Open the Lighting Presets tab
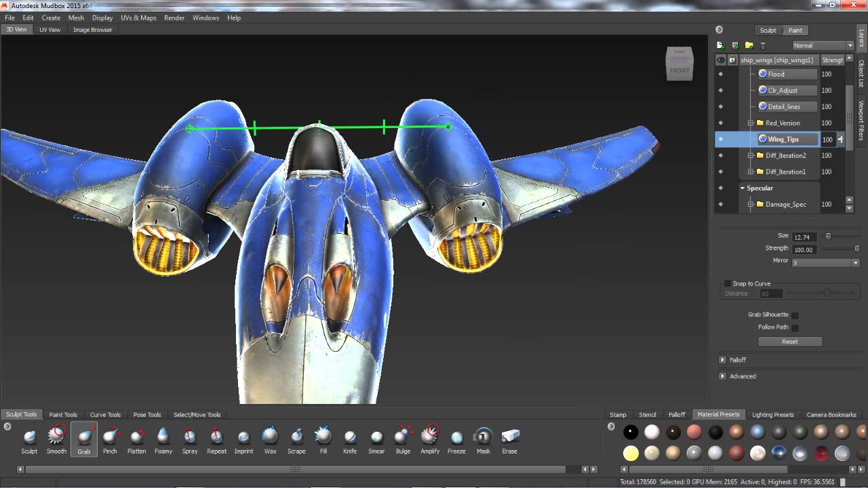 pos(772,414)
